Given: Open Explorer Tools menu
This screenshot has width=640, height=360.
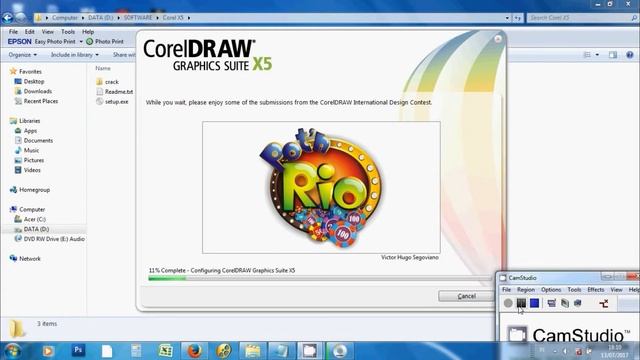Looking at the screenshot, I should [68, 31].
